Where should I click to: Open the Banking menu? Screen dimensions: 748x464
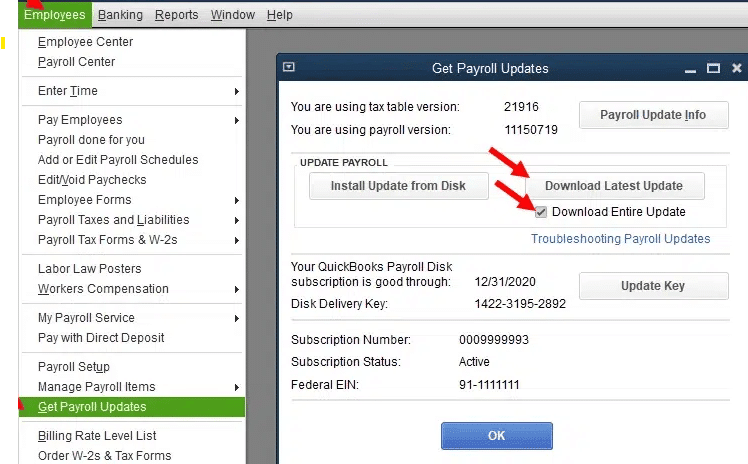(x=120, y=15)
